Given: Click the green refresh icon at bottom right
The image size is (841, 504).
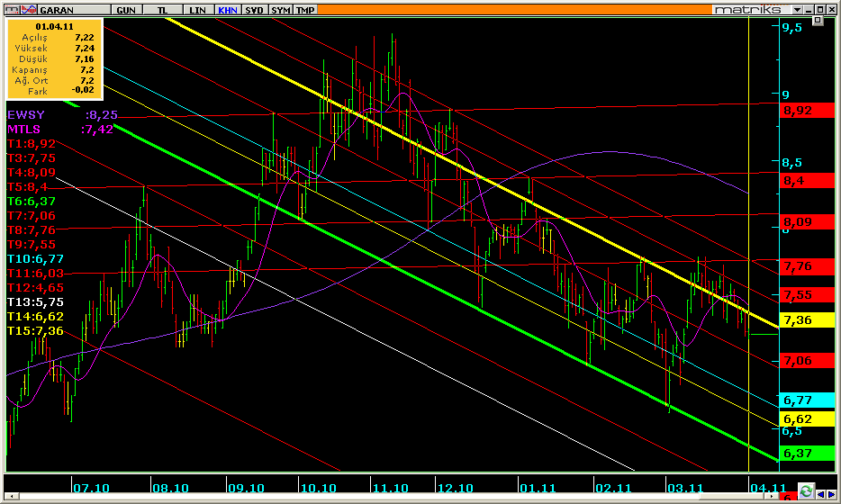Looking at the screenshot, I should pos(806,491).
